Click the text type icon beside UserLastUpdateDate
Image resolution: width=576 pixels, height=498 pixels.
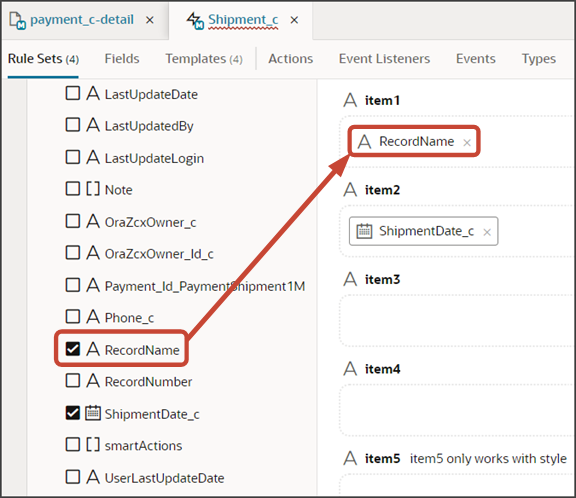93,477
